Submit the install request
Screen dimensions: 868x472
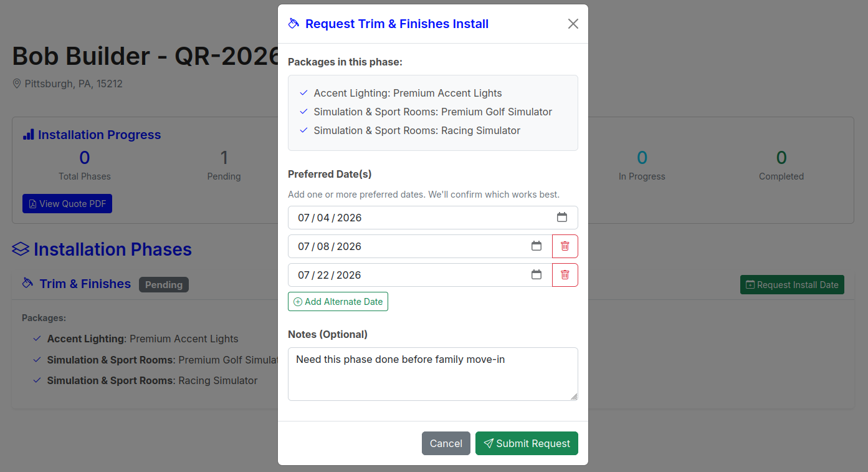point(527,443)
